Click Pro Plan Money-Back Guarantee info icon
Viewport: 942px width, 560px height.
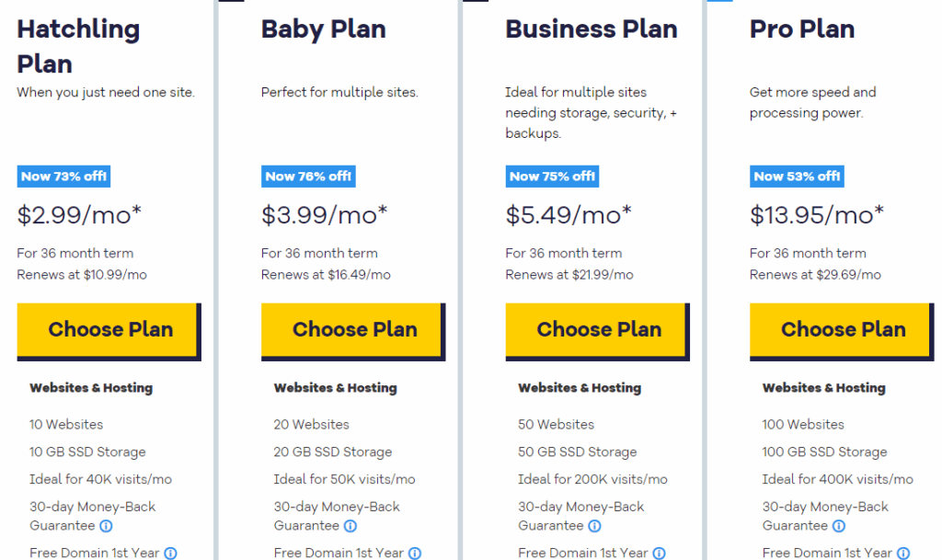click(x=839, y=526)
